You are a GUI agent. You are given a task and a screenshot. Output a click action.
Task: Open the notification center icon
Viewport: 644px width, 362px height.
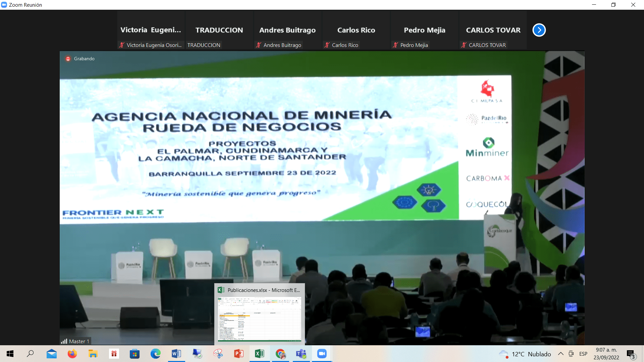631,354
